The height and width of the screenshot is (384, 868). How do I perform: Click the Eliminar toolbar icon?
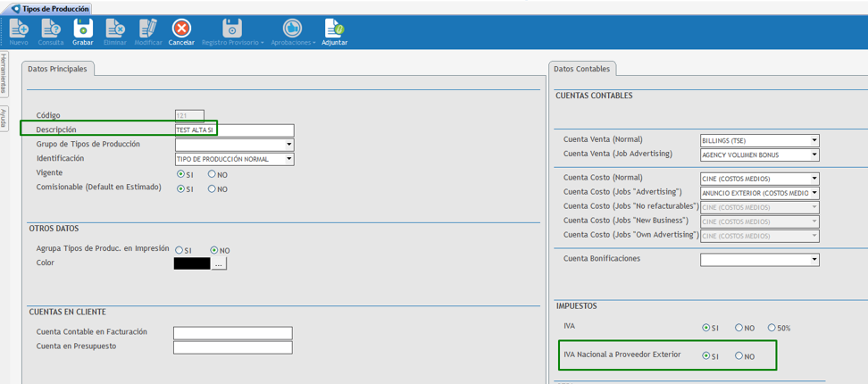[115, 29]
